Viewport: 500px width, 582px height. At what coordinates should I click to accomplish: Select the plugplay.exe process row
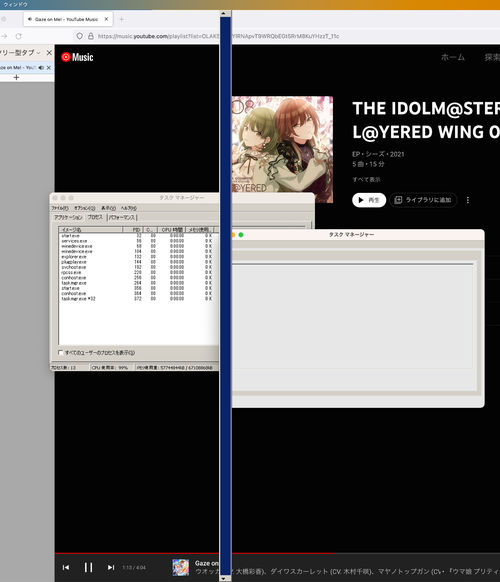(137, 262)
